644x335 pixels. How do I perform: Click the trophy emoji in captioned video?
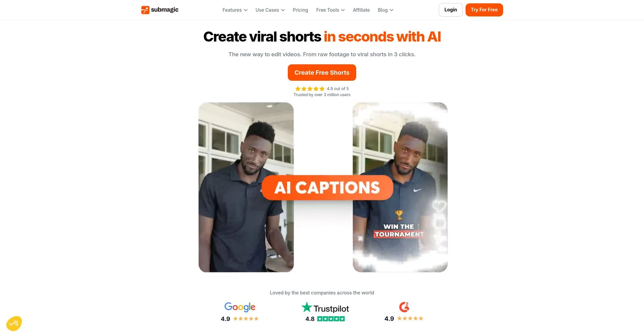tap(399, 215)
